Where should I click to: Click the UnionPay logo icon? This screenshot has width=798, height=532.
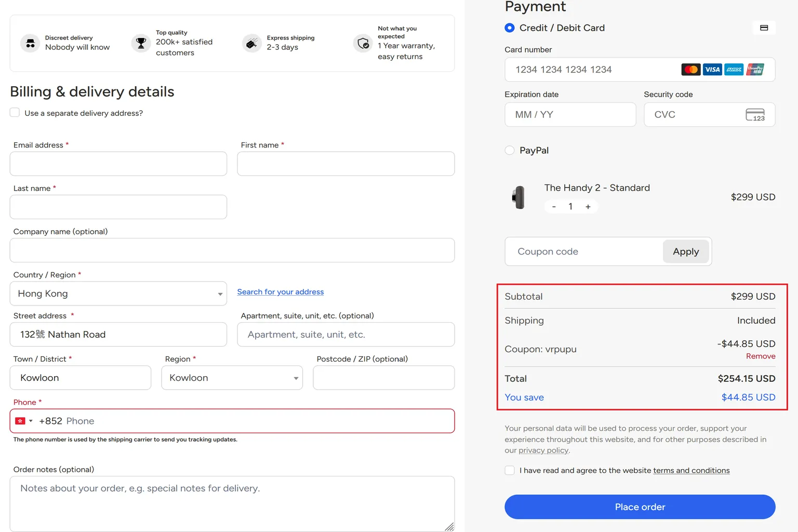(755, 70)
